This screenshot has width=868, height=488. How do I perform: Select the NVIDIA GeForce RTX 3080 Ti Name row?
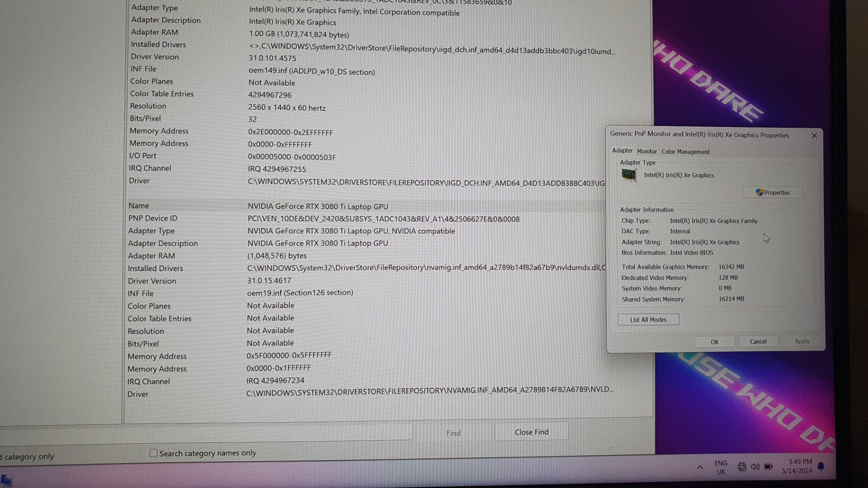click(x=366, y=206)
